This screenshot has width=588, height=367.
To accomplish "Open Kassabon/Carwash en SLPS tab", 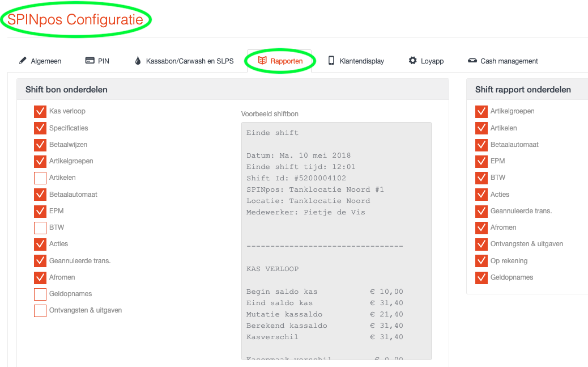I will tap(184, 61).
